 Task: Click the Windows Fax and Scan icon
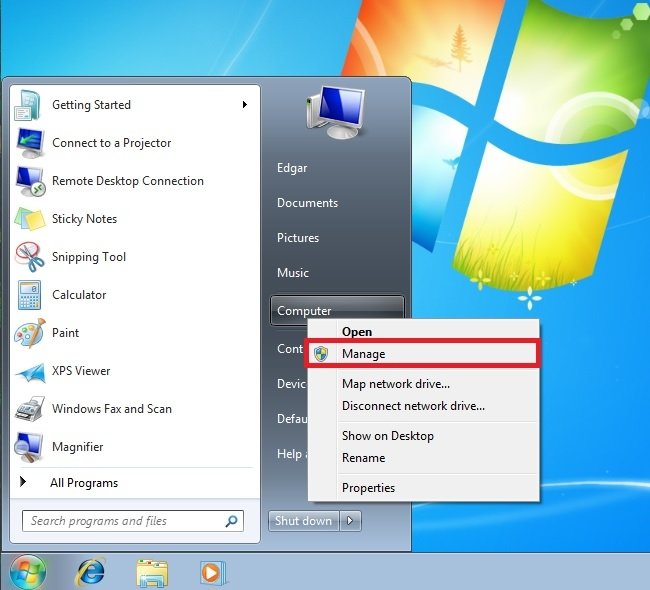click(29, 409)
